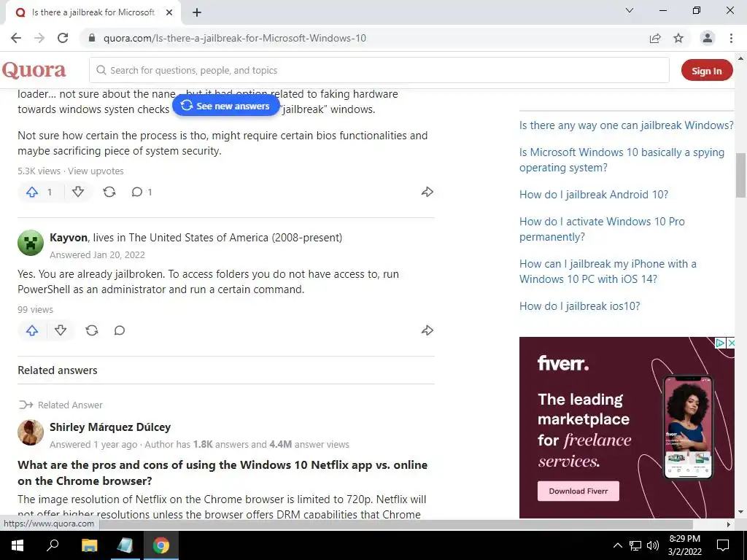Open Kayvon's profile avatar
This screenshot has width=747, height=560.
click(x=31, y=243)
